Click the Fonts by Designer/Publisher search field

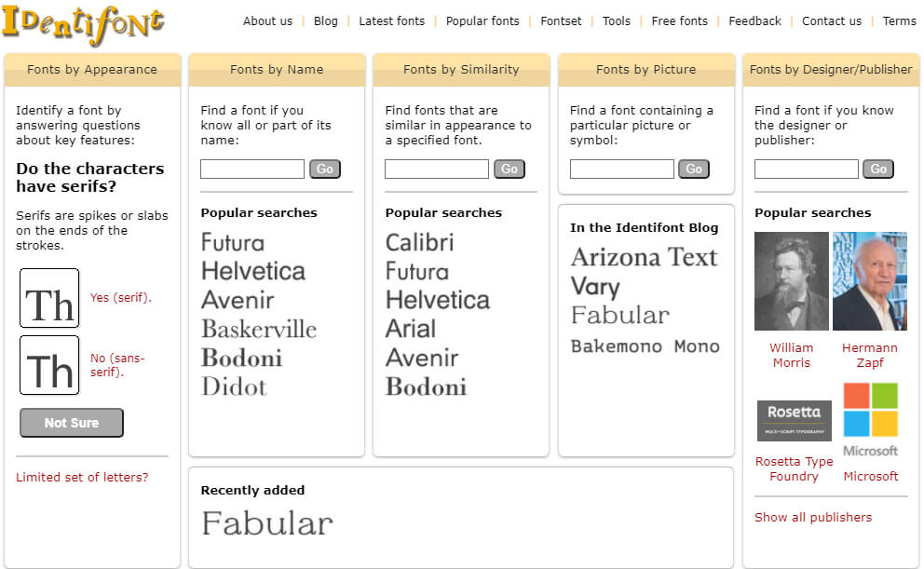click(x=806, y=169)
